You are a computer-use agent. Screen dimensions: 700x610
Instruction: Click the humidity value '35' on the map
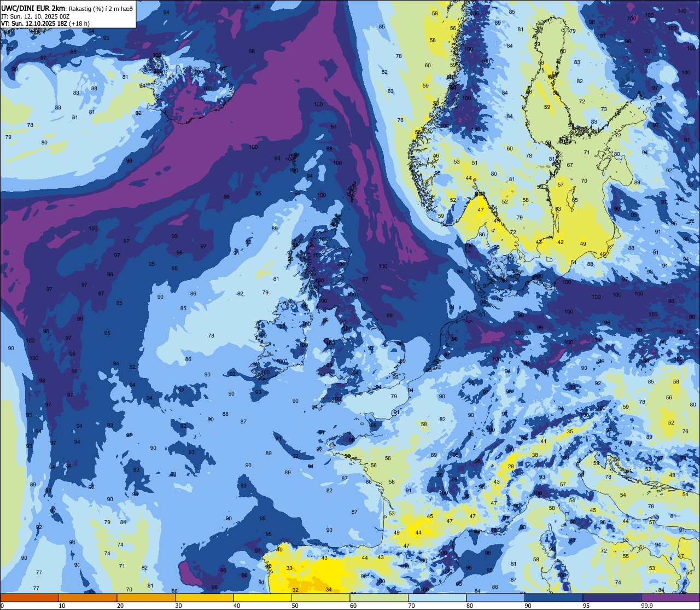570,431
